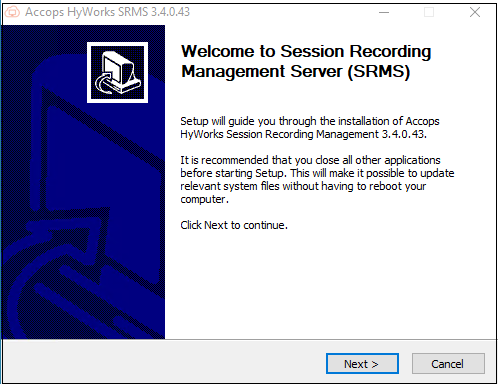Click the Accops cloud icon in title bar
The image size is (498, 384).
click(12, 12)
